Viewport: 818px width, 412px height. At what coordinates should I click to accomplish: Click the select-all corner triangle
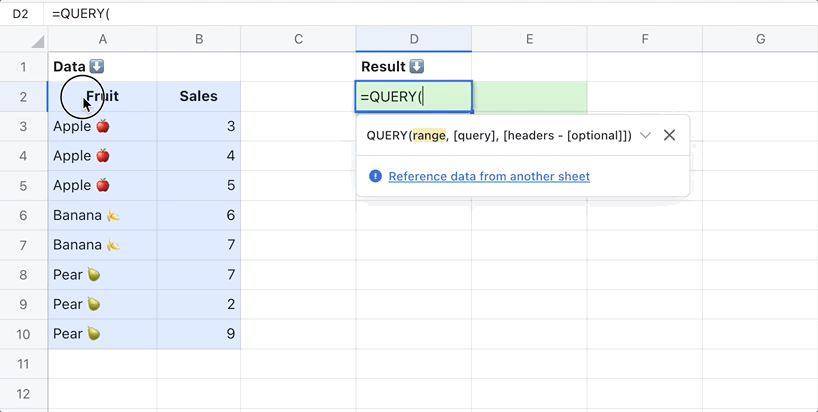(37, 42)
